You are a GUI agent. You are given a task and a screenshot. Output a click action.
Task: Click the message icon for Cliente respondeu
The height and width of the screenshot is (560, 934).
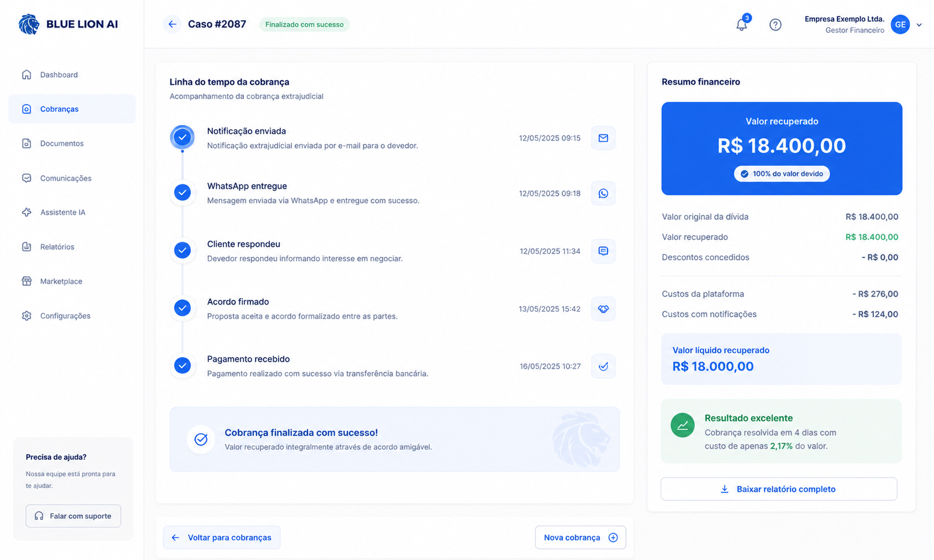603,251
